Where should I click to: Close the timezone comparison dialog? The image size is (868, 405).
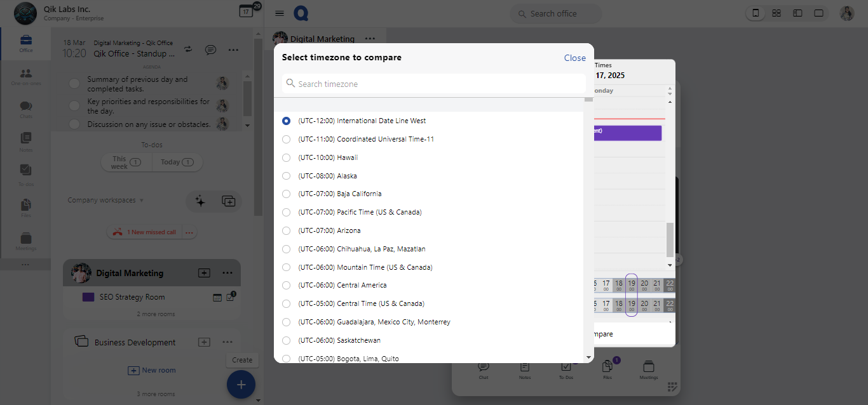coord(574,58)
